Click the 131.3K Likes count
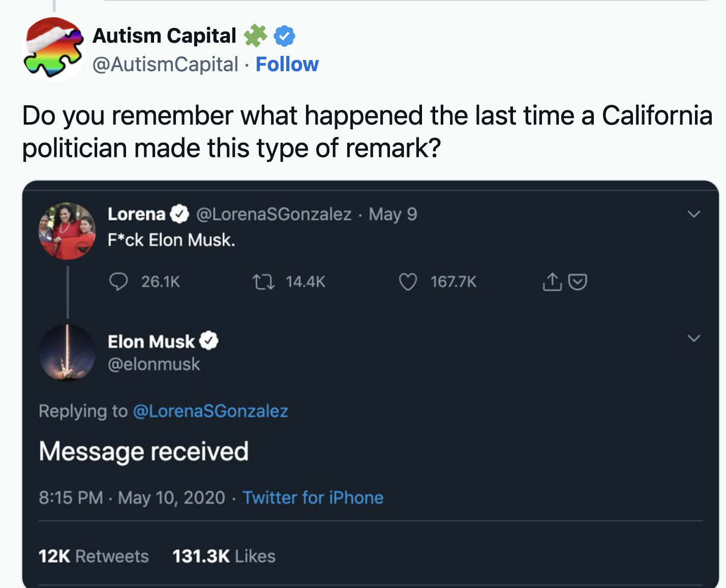This screenshot has width=726, height=588. pyautogui.click(x=224, y=556)
